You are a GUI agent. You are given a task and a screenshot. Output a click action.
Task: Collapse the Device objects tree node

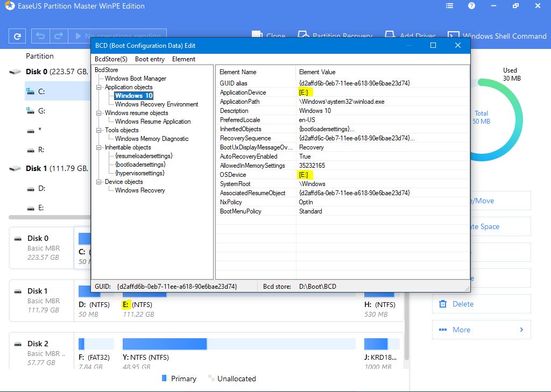click(100, 182)
